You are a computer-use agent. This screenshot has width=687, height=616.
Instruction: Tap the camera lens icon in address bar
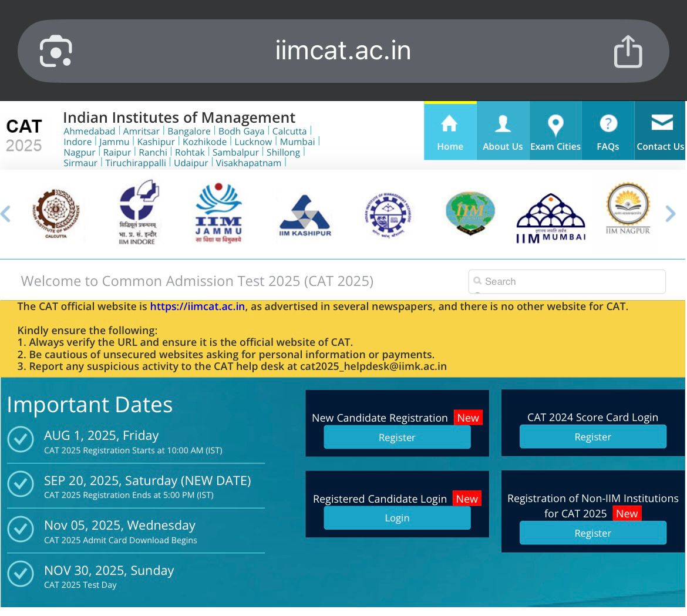coord(56,51)
